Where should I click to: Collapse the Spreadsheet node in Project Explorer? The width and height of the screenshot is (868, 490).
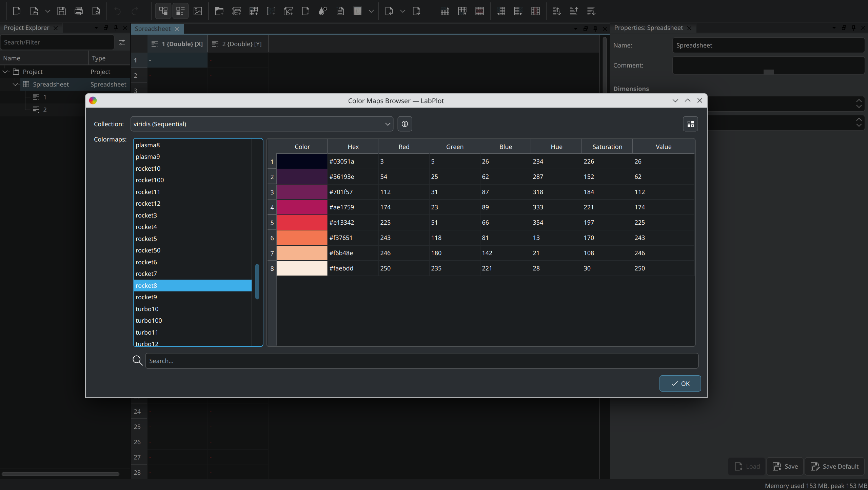click(x=15, y=84)
